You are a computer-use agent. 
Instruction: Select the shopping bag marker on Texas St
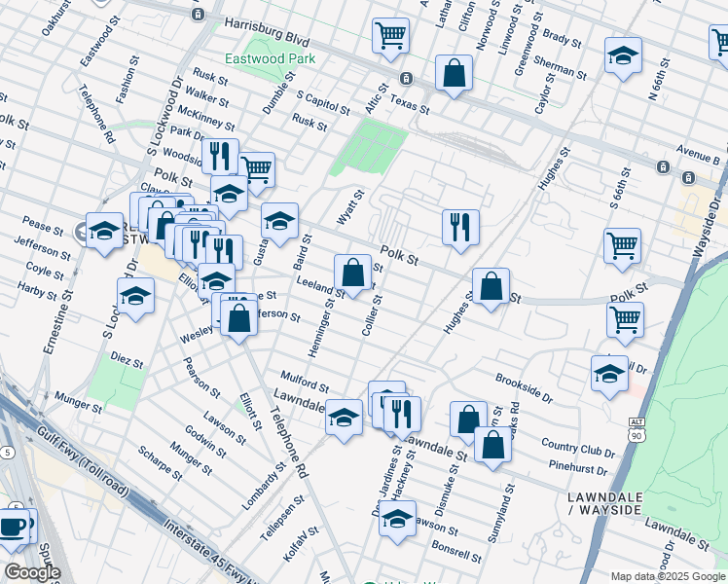point(454,73)
